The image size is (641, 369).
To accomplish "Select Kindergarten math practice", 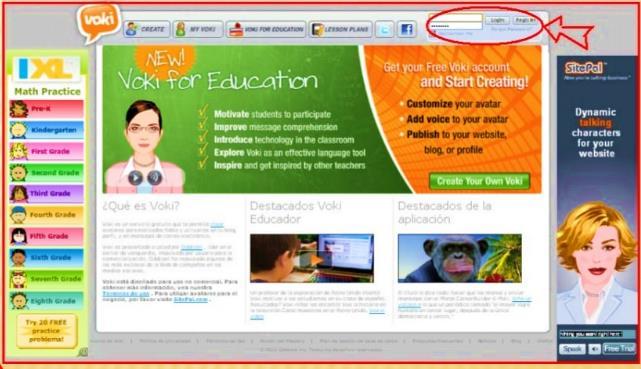I will coord(47,130).
